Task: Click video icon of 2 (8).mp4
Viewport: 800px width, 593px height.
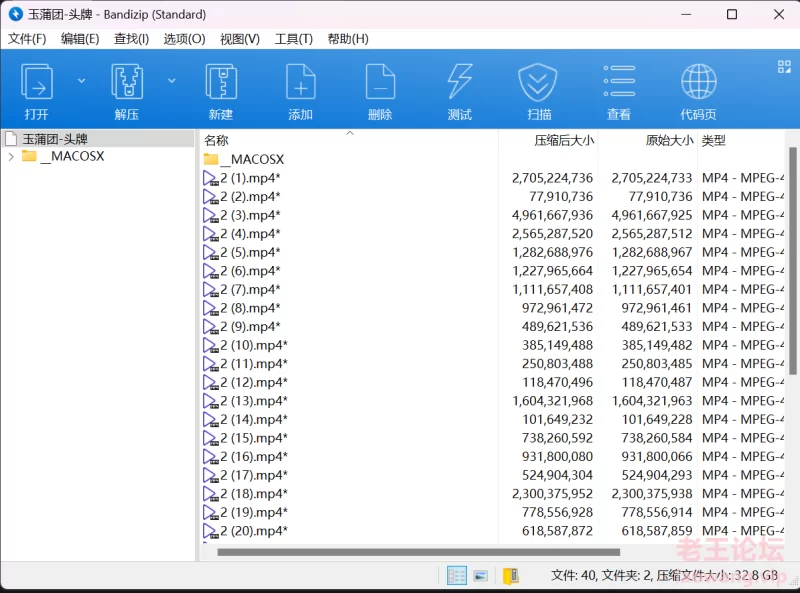Action: (x=211, y=308)
